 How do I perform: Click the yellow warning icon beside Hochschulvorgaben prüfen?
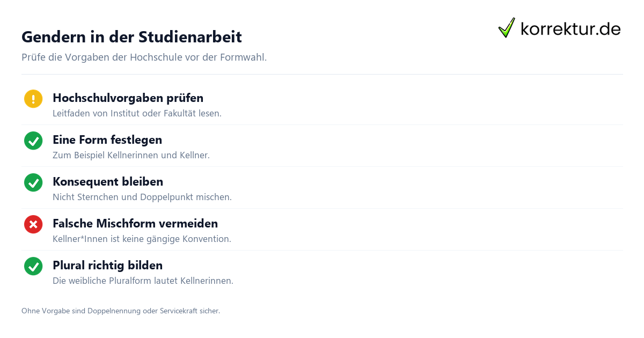33,99
